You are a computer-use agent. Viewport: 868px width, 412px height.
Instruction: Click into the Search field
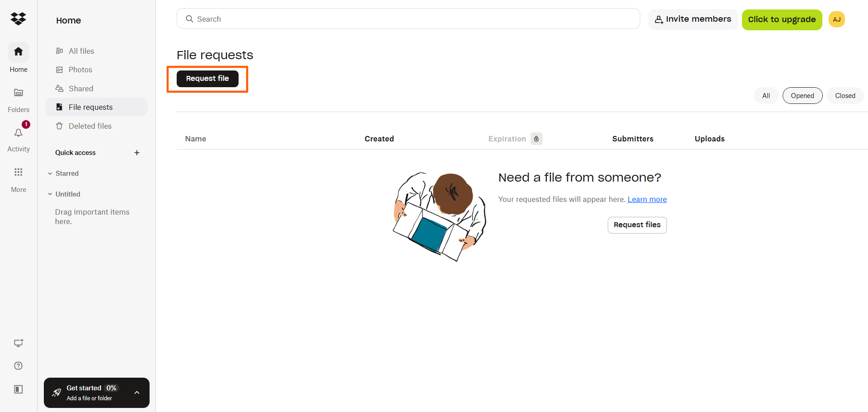click(x=408, y=19)
